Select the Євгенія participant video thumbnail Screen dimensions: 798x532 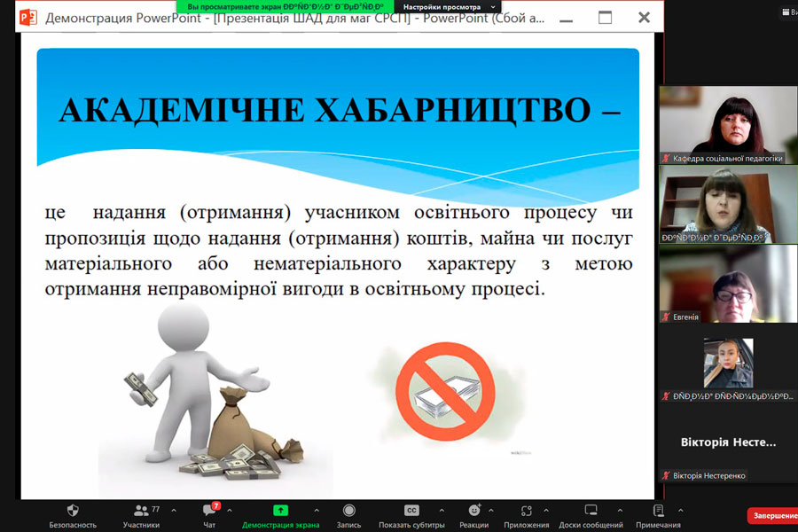tap(728, 284)
